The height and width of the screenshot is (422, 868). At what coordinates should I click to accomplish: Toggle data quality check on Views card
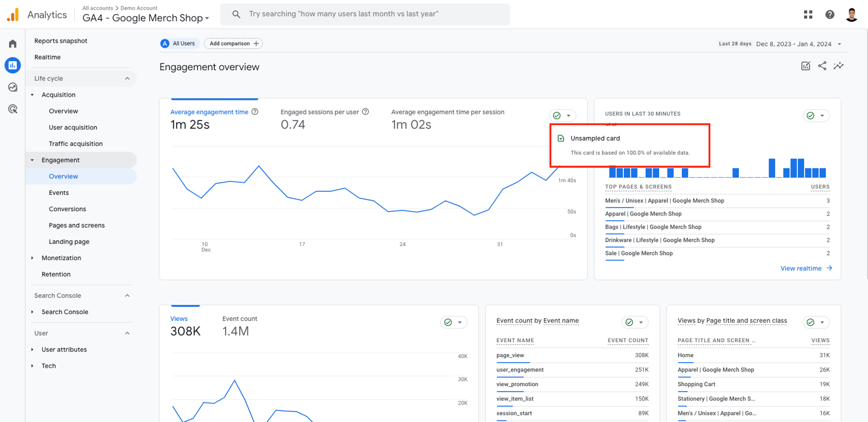point(454,322)
